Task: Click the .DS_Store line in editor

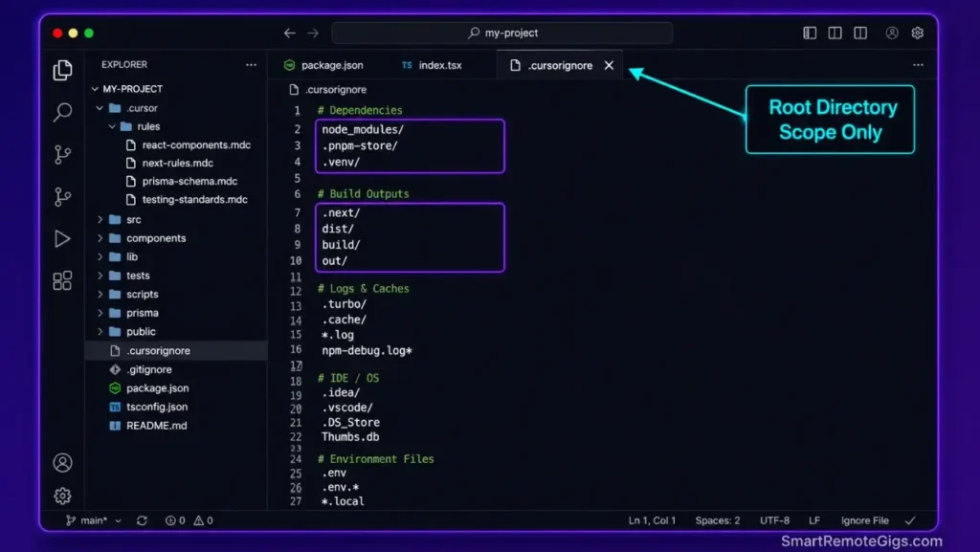Action: click(x=350, y=423)
